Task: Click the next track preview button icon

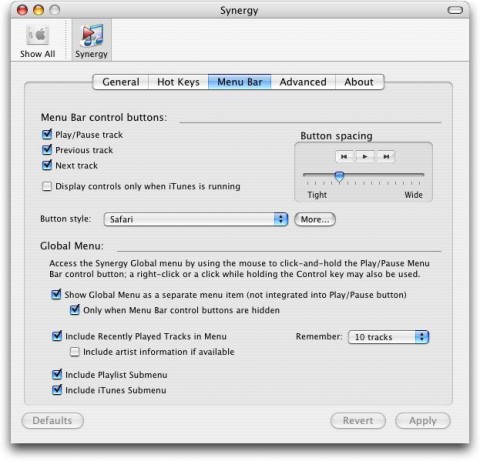Action: 386,156
